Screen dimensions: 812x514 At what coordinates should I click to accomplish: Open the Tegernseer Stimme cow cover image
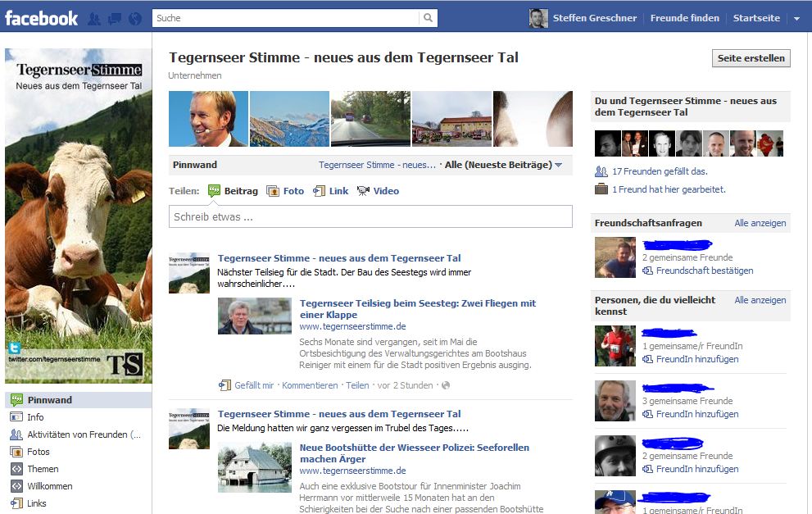coord(78,216)
